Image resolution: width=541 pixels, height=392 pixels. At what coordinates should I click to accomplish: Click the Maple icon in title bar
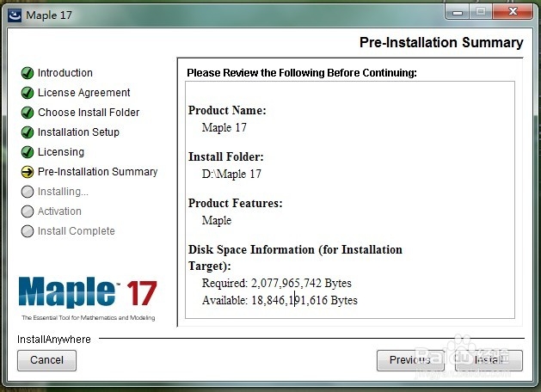click(x=15, y=15)
